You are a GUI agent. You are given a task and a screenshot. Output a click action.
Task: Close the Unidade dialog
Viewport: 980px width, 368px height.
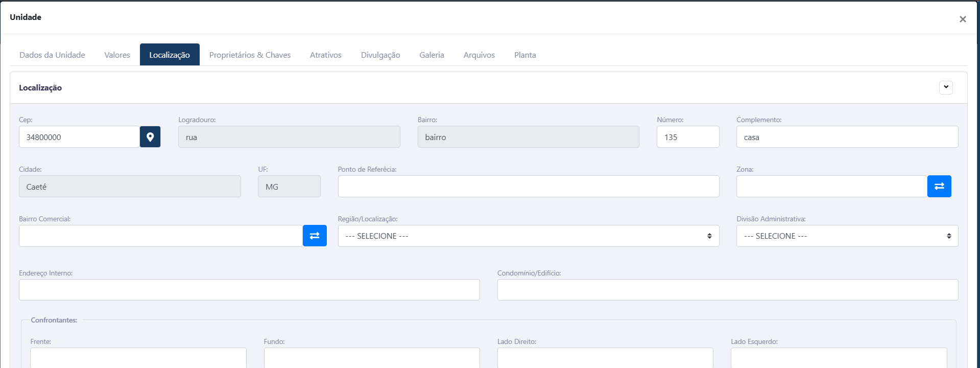(962, 19)
